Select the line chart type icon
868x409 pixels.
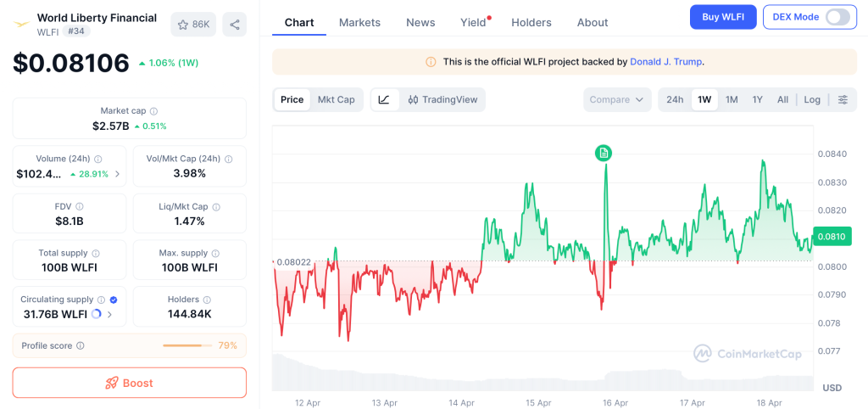pos(384,99)
